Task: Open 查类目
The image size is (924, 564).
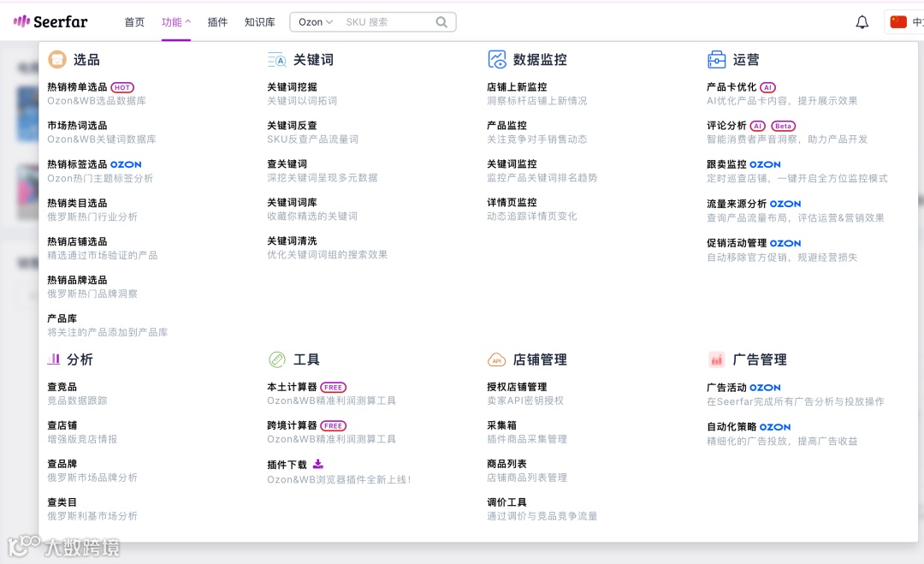Action: (x=62, y=502)
